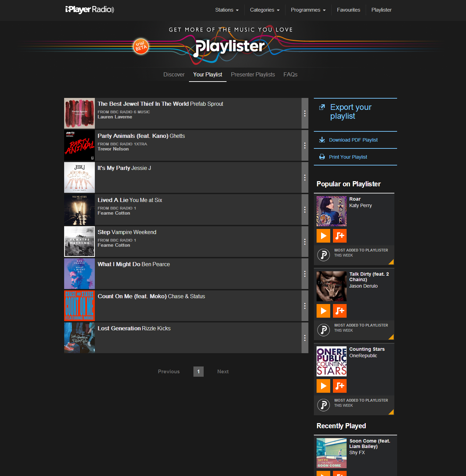
Task: Click Export your playlist link
Action: pos(351,112)
